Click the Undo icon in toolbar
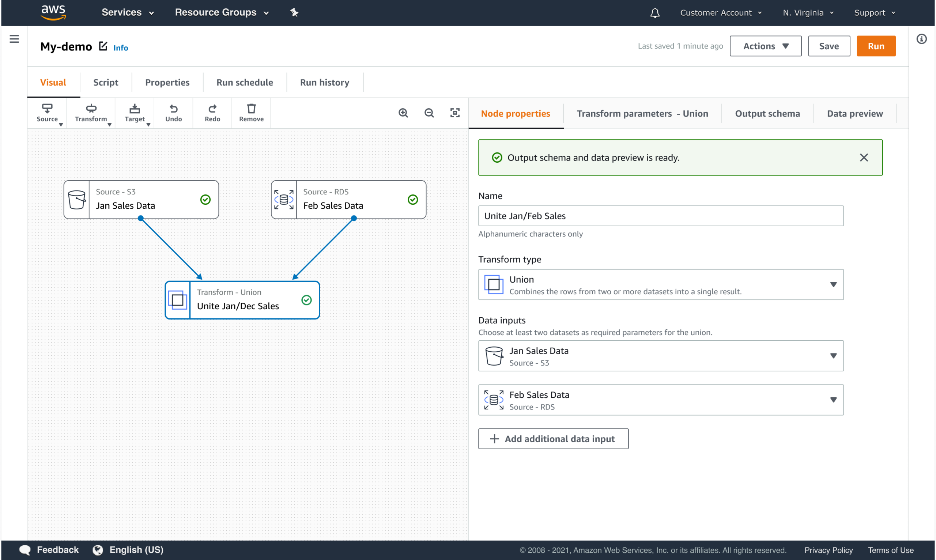Image resolution: width=936 pixels, height=560 pixels. click(x=173, y=113)
